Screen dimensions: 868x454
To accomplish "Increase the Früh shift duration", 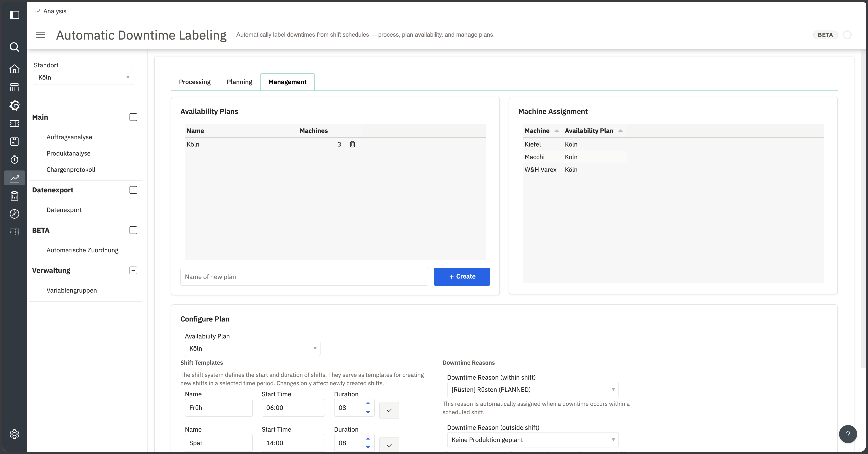I will 368,403.
